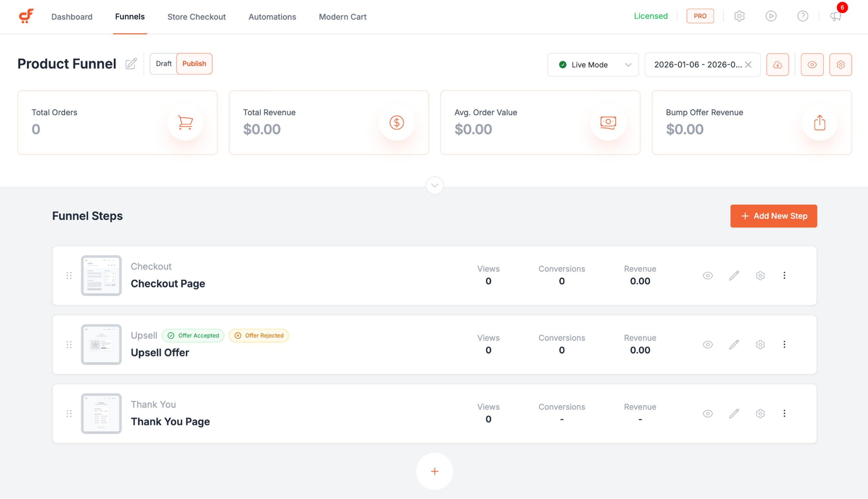
Task: View the Thank You Page with eye icon
Action: click(x=708, y=413)
